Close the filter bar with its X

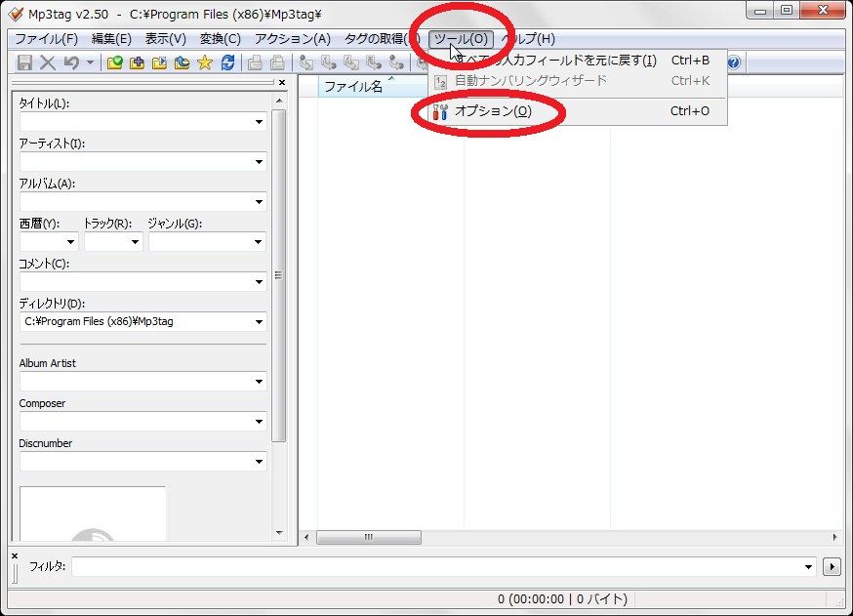15,555
